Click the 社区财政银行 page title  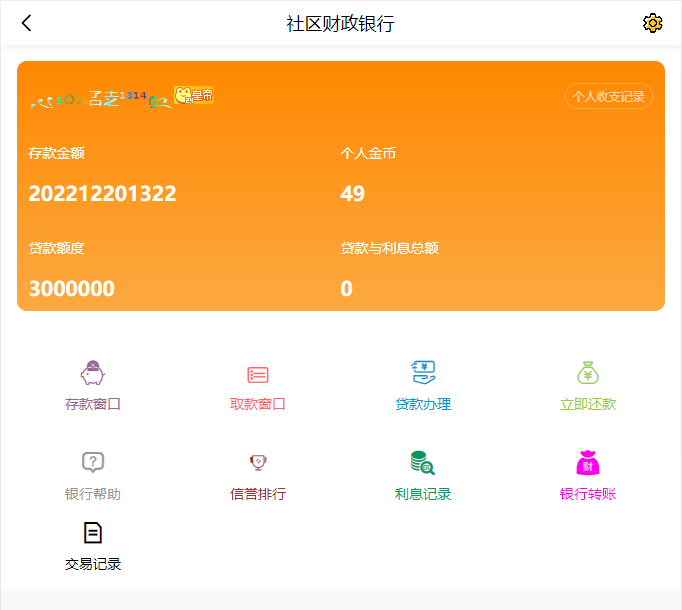click(x=340, y=23)
